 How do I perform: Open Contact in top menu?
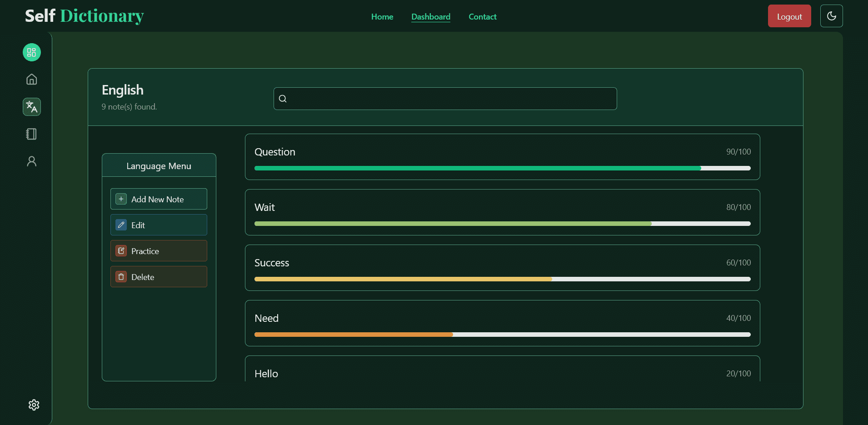click(x=483, y=17)
